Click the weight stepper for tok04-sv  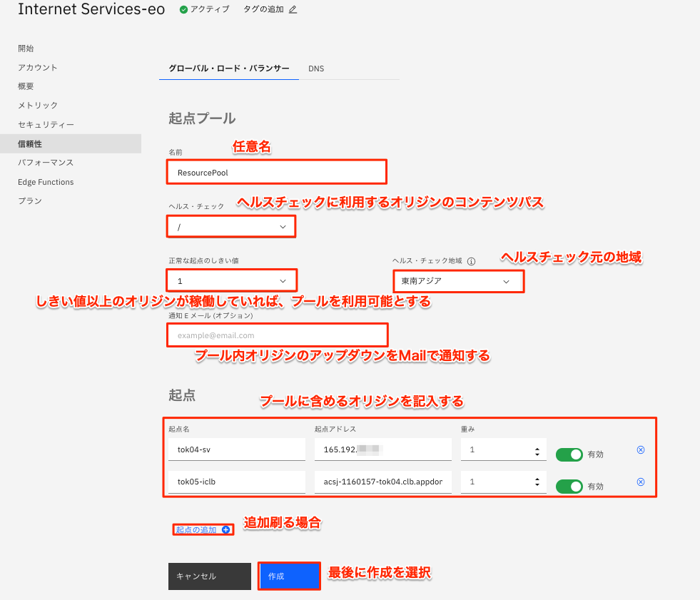pyautogui.click(x=537, y=452)
